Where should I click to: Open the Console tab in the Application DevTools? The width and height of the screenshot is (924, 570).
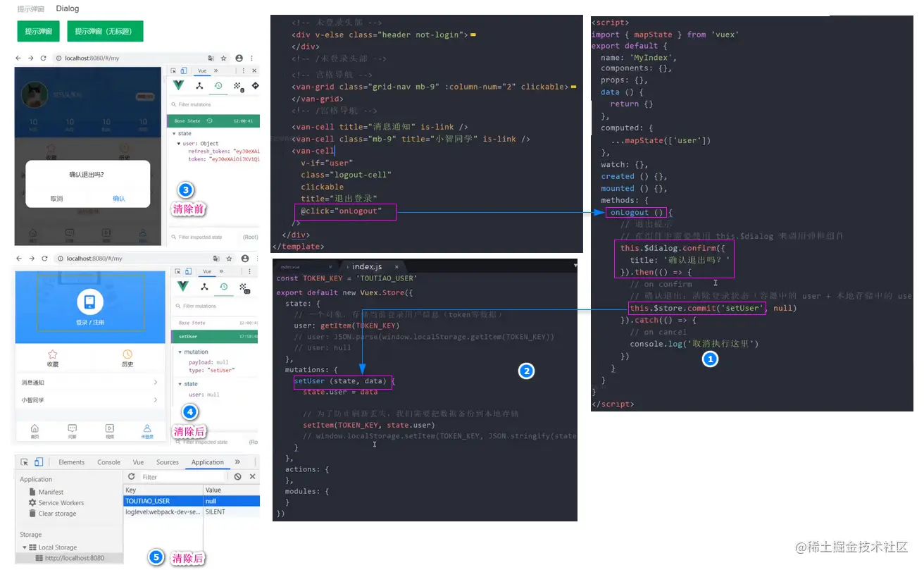[108, 462]
